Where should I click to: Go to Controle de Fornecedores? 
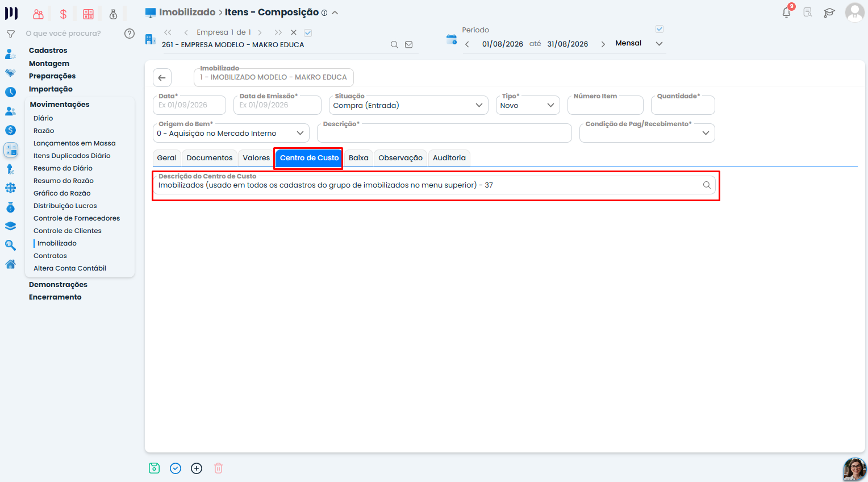[x=77, y=218]
